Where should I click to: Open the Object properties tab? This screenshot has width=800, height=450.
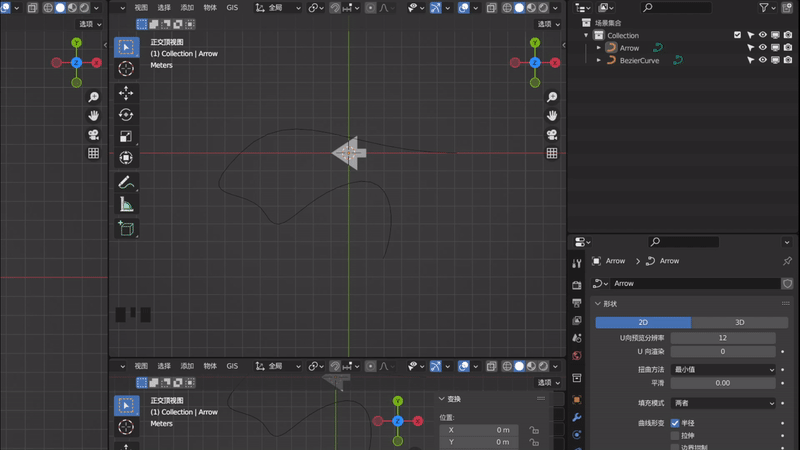pyautogui.click(x=577, y=399)
